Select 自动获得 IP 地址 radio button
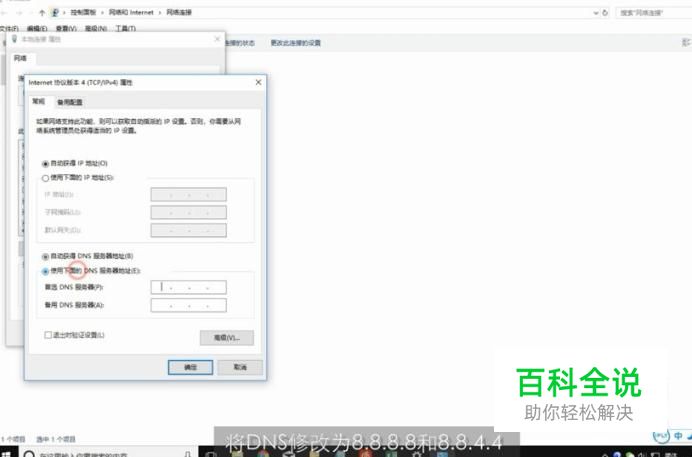This screenshot has height=457, width=692. pos(45,164)
